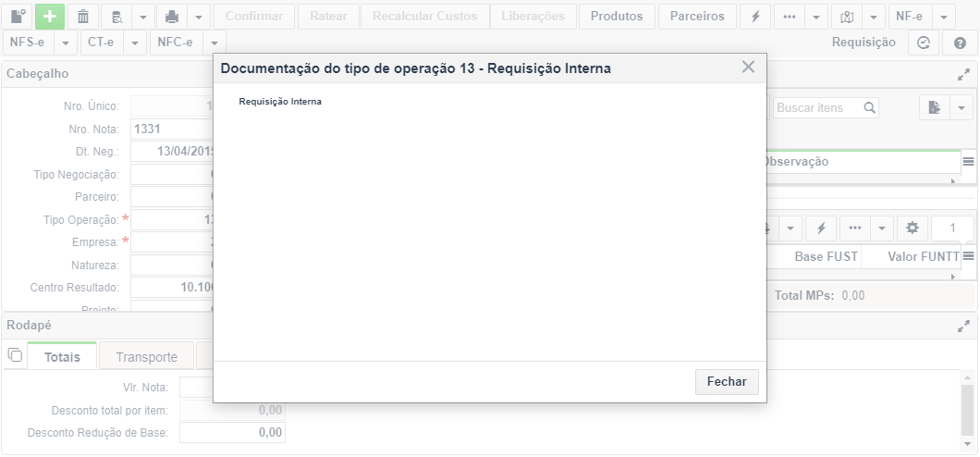Open the help question mark icon

960,43
